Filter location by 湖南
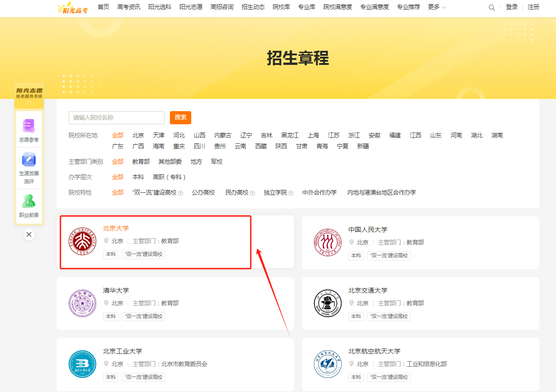The height and width of the screenshot is (392, 556). (497, 135)
